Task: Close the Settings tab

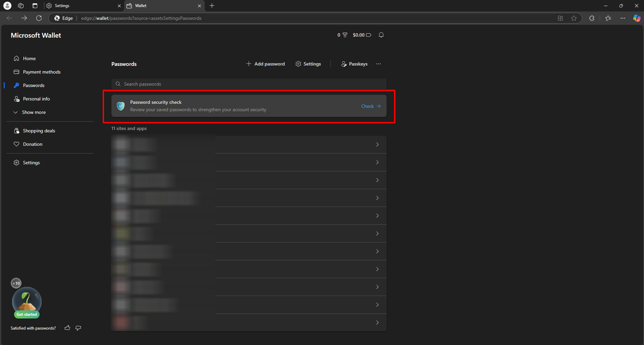Action: pyautogui.click(x=119, y=6)
